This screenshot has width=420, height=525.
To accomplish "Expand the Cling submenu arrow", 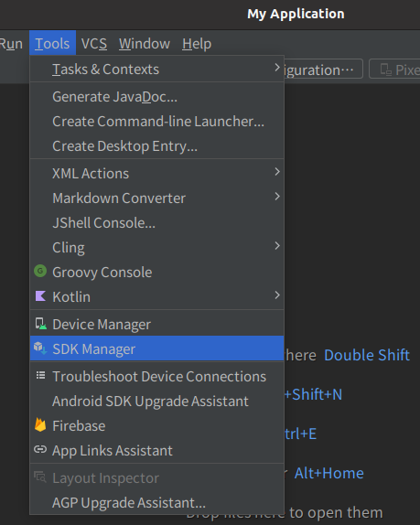I will [x=277, y=246].
